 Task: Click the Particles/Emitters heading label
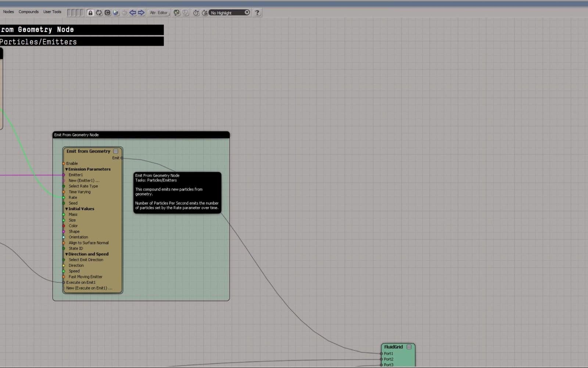(38, 42)
